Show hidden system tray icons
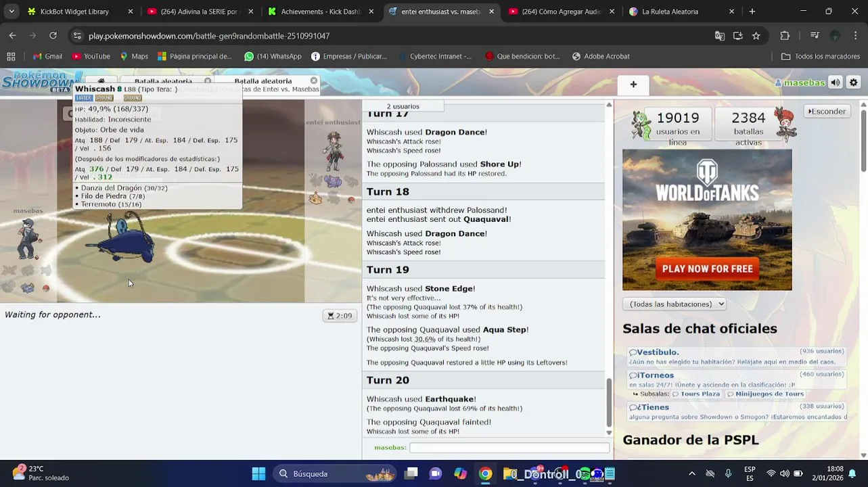Image resolution: width=868 pixels, height=487 pixels. coord(691,473)
